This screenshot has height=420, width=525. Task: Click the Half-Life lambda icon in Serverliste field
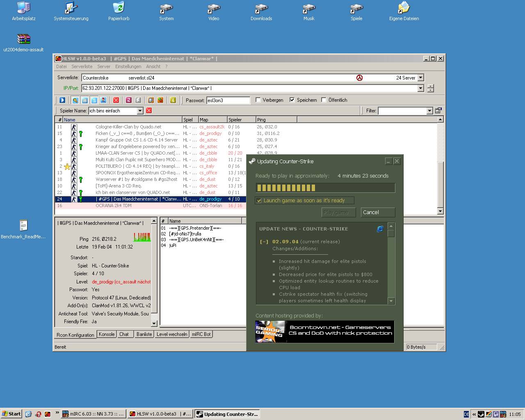coord(359,78)
